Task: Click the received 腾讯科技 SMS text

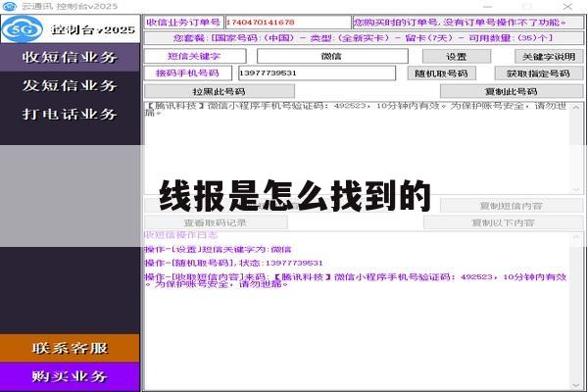Action: coord(356,109)
